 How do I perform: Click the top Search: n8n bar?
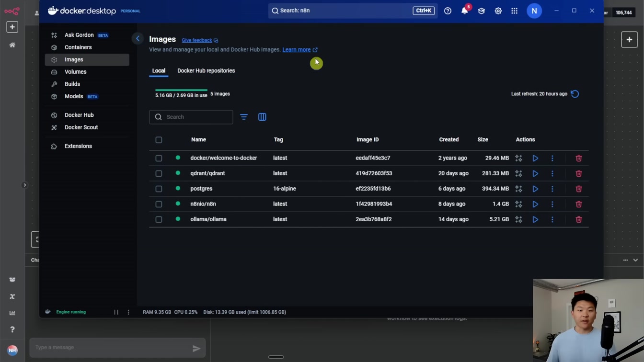tap(353, 11)
